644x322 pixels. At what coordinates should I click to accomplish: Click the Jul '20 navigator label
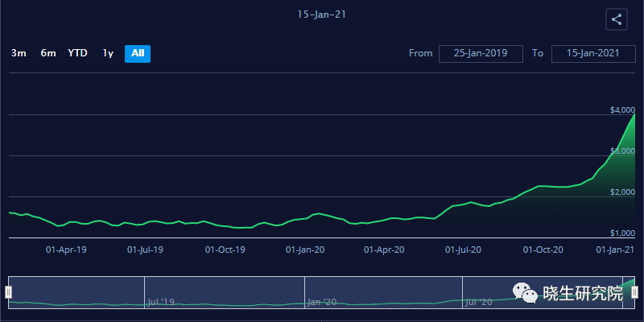(x=479, y=303)
